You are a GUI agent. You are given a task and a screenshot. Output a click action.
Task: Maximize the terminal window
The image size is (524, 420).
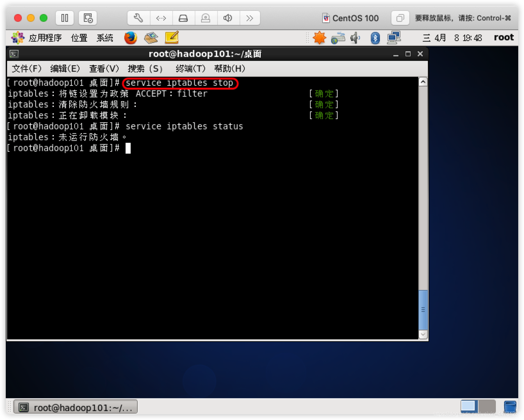[x=408, y=54]
